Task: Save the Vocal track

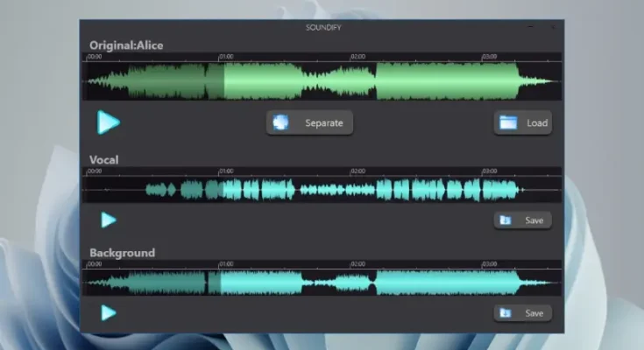Action: click(523, 220)
